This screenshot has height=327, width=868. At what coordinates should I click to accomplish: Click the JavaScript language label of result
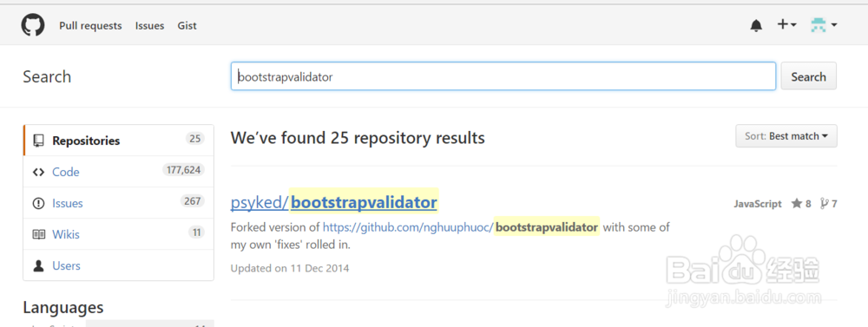[x=758, y=204]
